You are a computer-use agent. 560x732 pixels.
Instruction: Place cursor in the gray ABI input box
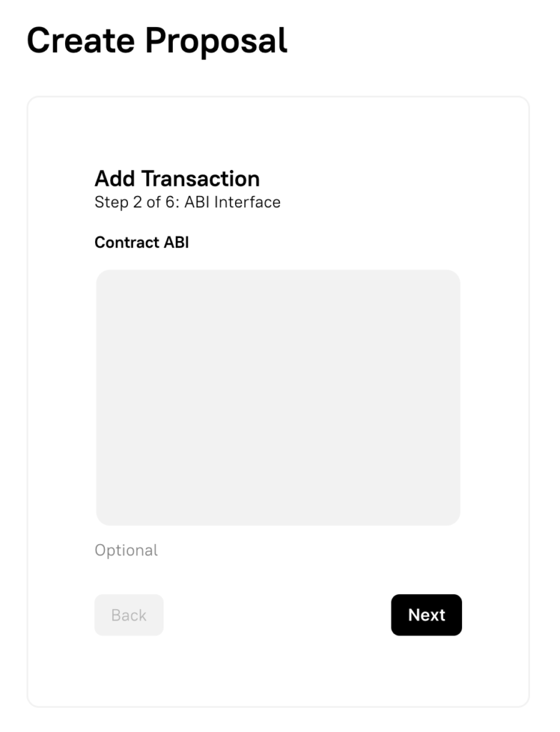[x=278, y=397]
